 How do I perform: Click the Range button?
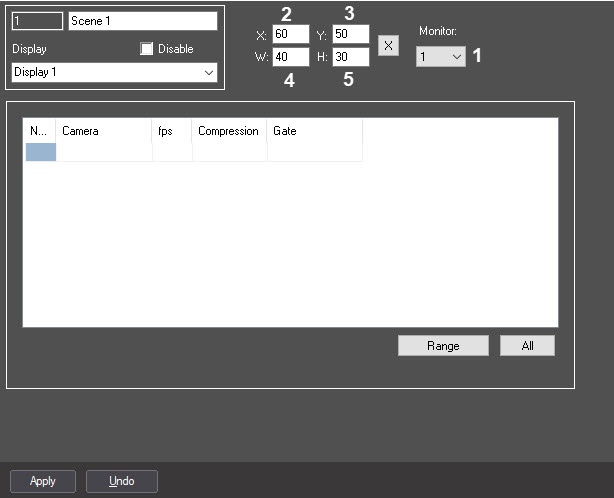coord(443,346)
